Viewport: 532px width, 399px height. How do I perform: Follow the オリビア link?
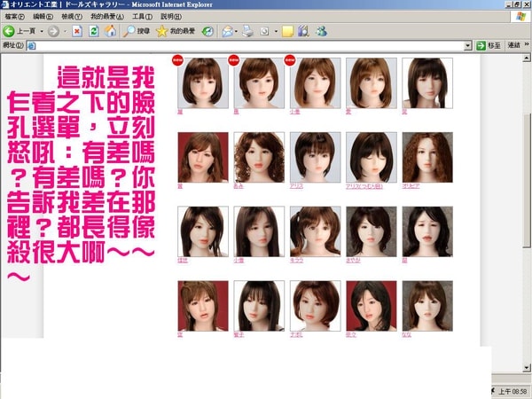411,186
